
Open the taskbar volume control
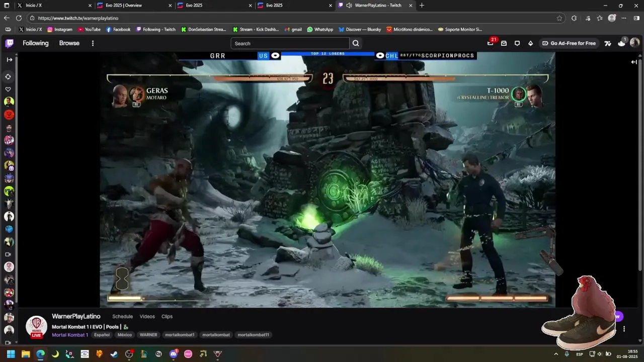point(600,354)
